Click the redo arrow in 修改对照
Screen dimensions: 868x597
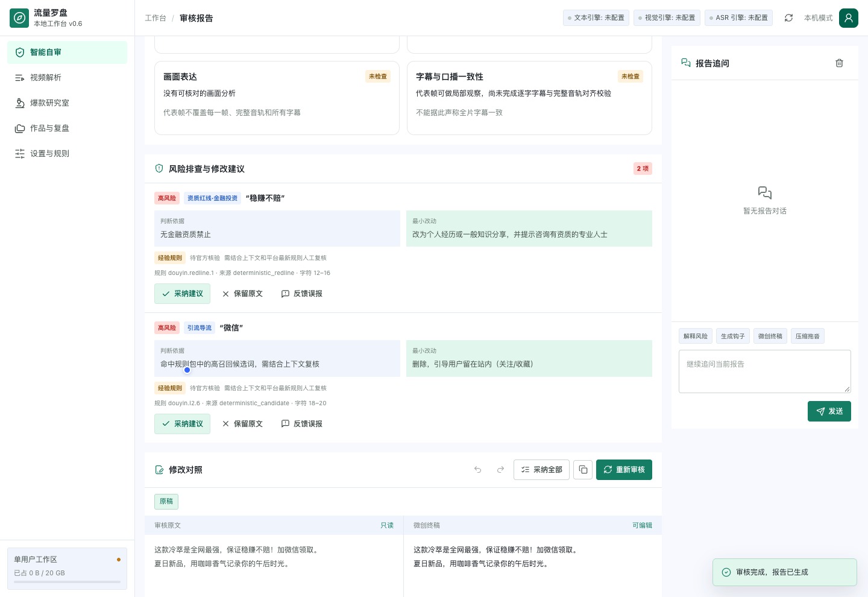click(x=500, y=470)
